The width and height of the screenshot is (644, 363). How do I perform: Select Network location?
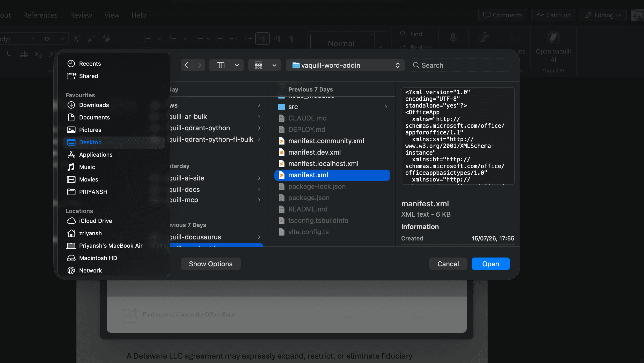click(114, 270)
